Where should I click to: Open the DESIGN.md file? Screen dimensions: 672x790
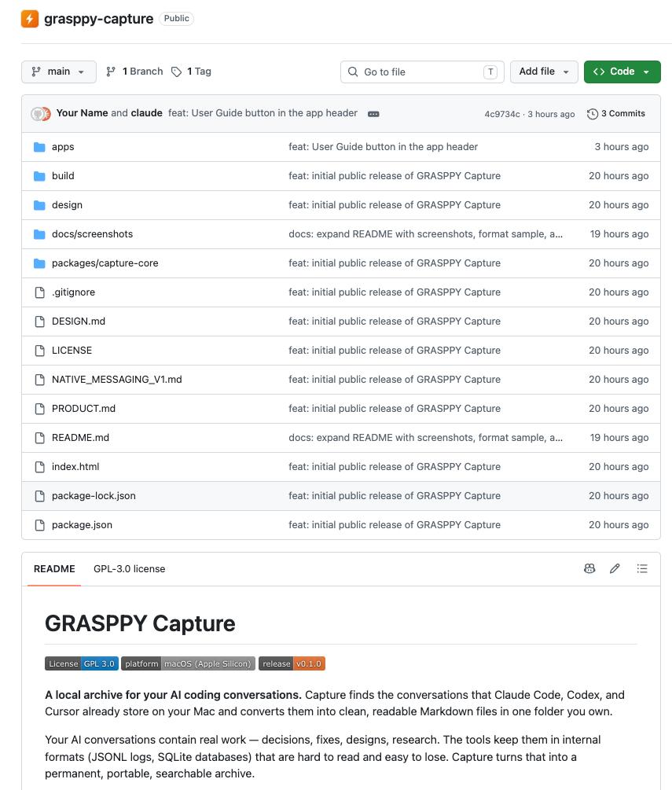[79, 322]
